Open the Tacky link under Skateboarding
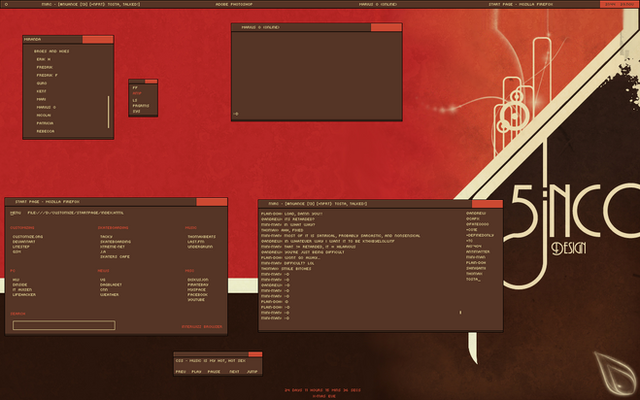 click(106, 237)
